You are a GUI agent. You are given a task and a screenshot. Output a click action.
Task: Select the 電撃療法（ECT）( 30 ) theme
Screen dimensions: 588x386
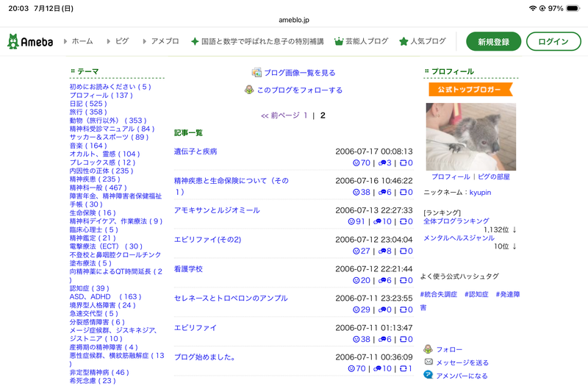coord(106,246)
